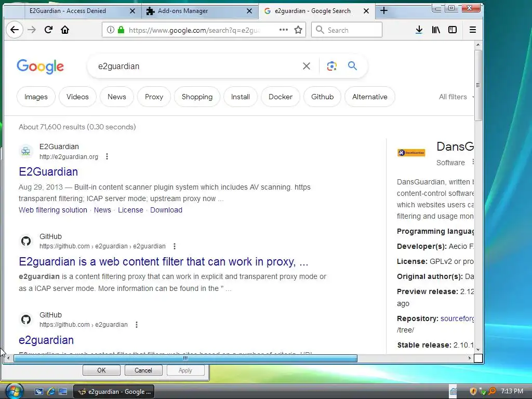Image resolution: width=532 pixels, height=399 pixels.
Task: Toggle the sidebar icon in toolbar
Action: pyautogui.click(x=453, y=30)
